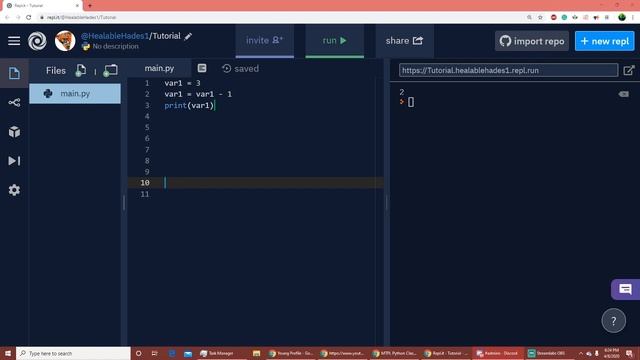
Task: Open file history via saved indicator
Action: click(x=240, y=69)
